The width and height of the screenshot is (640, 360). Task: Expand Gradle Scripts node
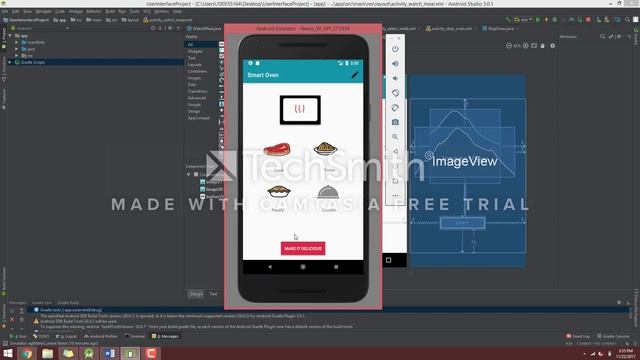coord(10,62)
